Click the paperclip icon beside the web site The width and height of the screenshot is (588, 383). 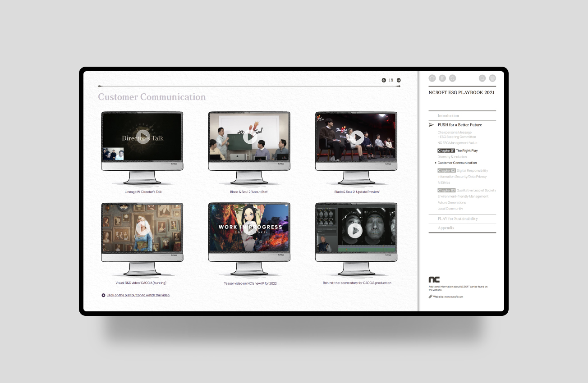point(431,296)
